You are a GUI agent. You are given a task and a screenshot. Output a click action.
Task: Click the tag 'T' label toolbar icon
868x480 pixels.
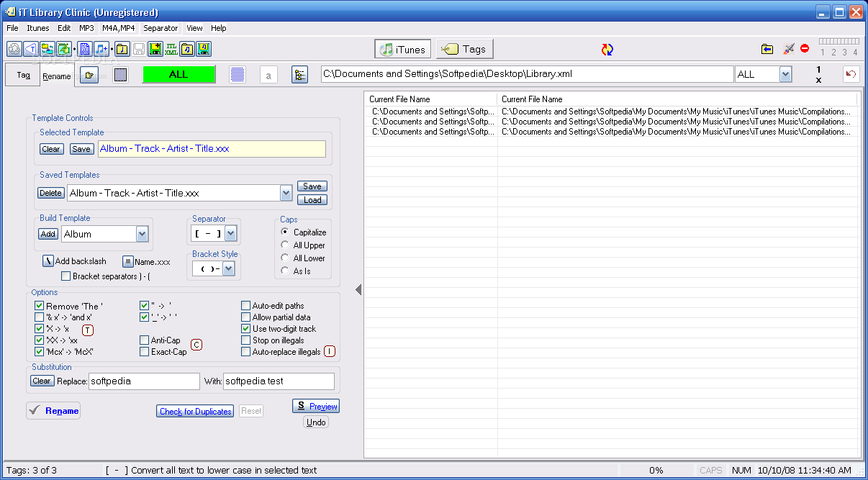pos(30,49)
